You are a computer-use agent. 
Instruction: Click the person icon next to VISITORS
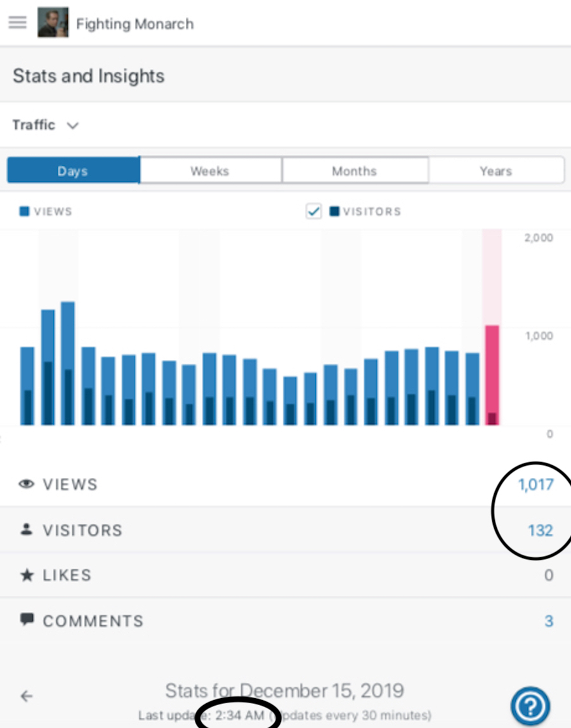(25, 530)
